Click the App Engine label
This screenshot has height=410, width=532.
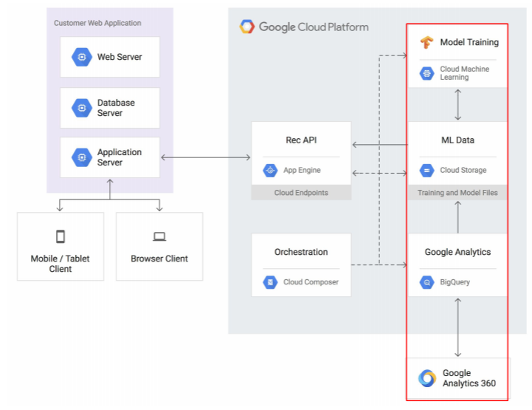click(x=302, y=170)
